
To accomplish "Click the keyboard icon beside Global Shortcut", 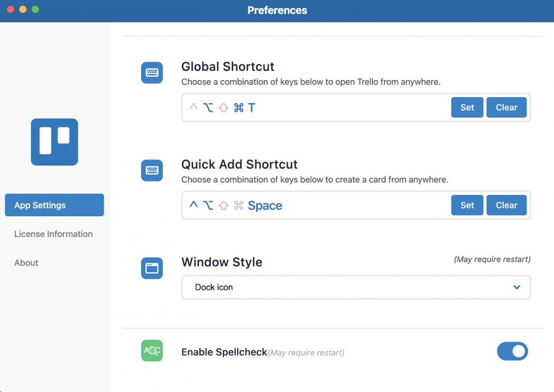I will tap(152, 72).
